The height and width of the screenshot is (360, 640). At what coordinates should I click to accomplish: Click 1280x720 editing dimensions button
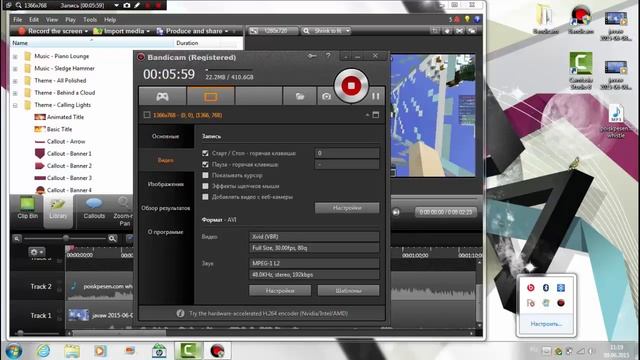point(272,31)
